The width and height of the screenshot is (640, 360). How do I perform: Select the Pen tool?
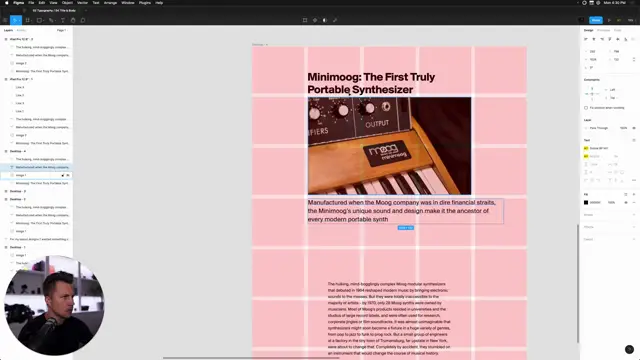pyautogui.click(x=51, y=20)
